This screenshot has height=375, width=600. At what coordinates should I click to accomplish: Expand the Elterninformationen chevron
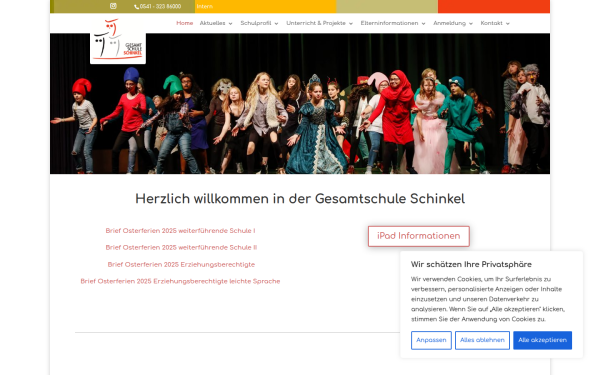[x=423, y=24]
